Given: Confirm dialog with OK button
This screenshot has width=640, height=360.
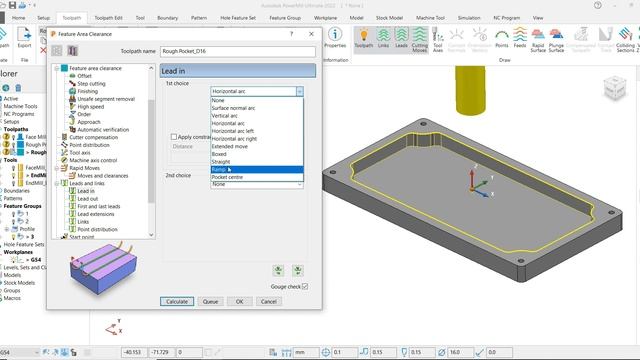Looking at the screenshot, I should [239, 301].
